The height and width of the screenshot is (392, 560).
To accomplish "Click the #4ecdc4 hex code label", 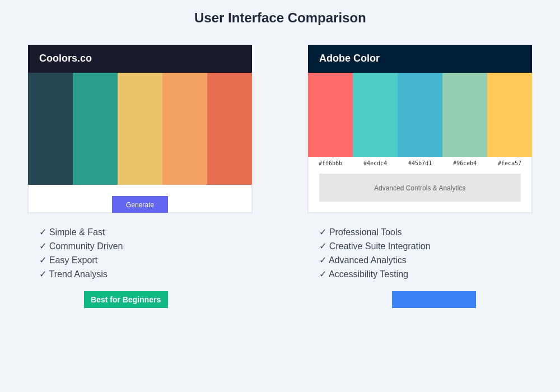I will pos(375,164).
